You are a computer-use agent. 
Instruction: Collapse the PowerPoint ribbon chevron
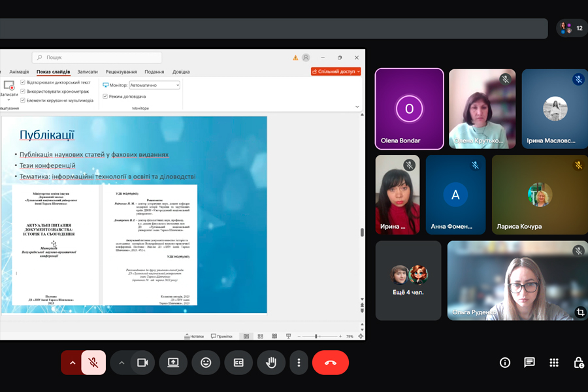357,107
